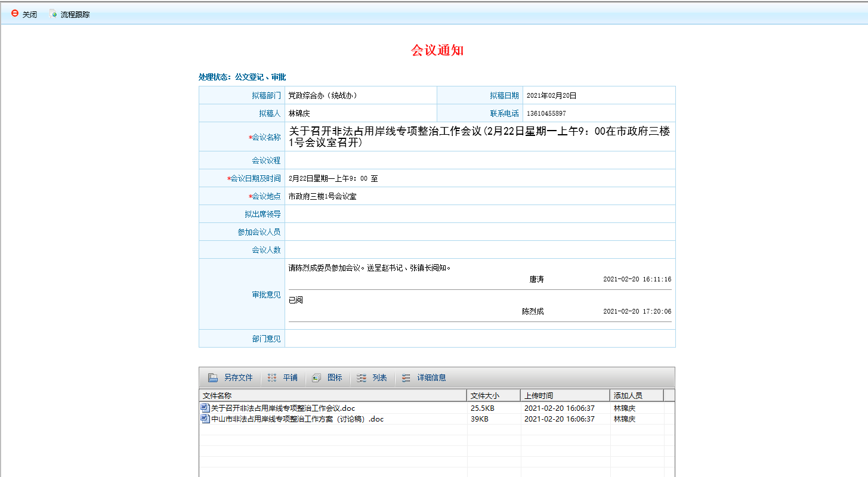The height and width of the screenshot is (477, 868).
Task: Click the empty 会议议程 field
Action: pos(480,160)
